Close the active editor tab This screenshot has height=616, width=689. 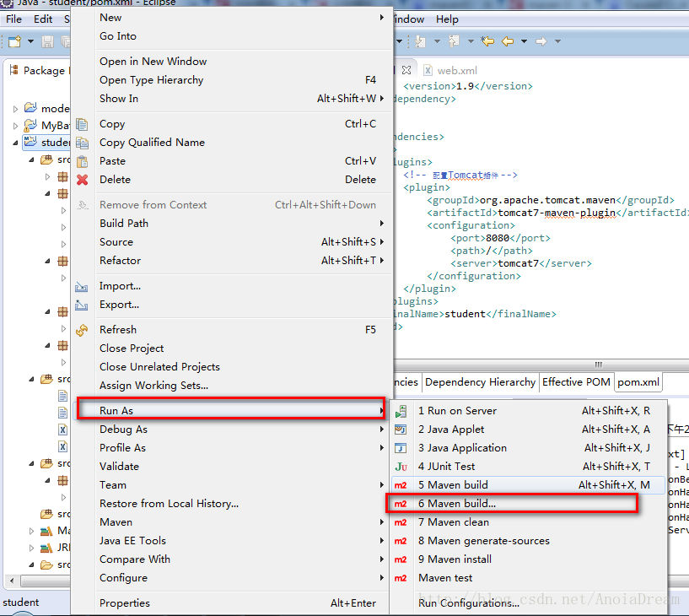coord(406,70)
